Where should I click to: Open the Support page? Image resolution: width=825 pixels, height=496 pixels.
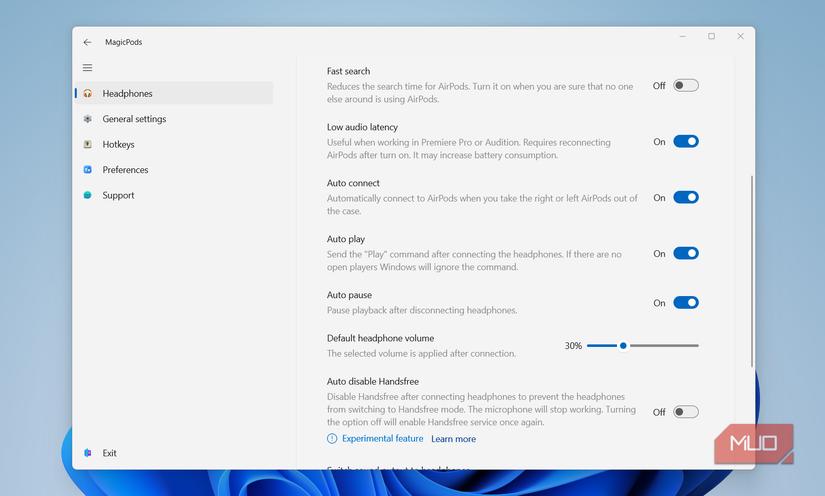pyautogui.click(x=174, y=195)
